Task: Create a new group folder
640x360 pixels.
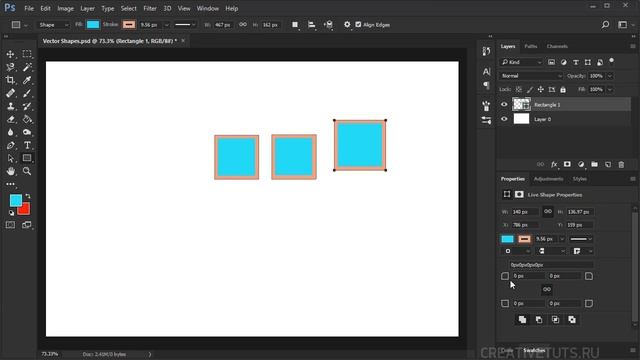Action: pyautogui.click(x=594, y=164)
